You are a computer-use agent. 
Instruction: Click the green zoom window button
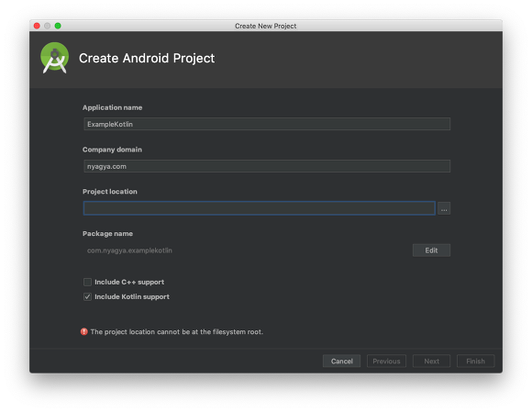click(58, 26)
